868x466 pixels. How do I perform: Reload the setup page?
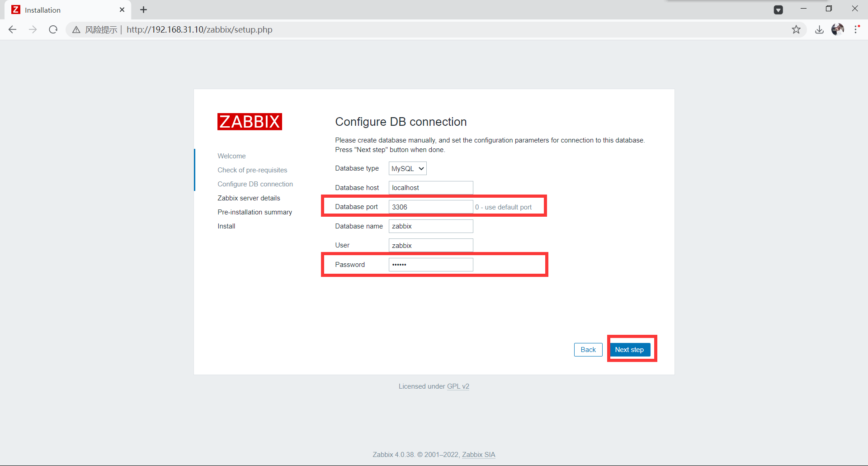(x=53, y=29)
